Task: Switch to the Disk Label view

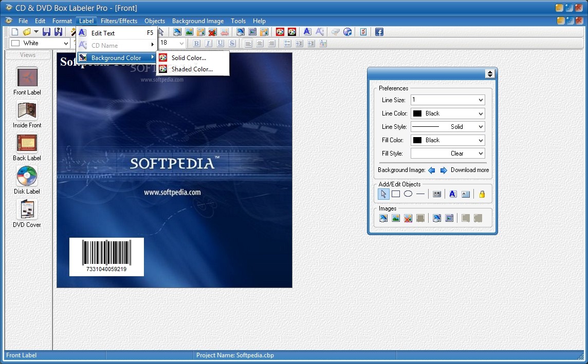Action: (x=27, y=181)
